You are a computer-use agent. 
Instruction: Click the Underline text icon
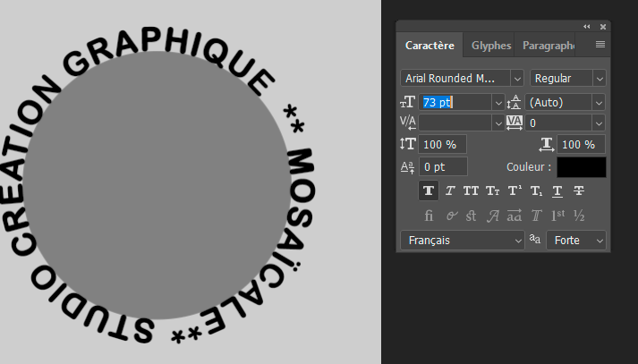tap(557, 190)
